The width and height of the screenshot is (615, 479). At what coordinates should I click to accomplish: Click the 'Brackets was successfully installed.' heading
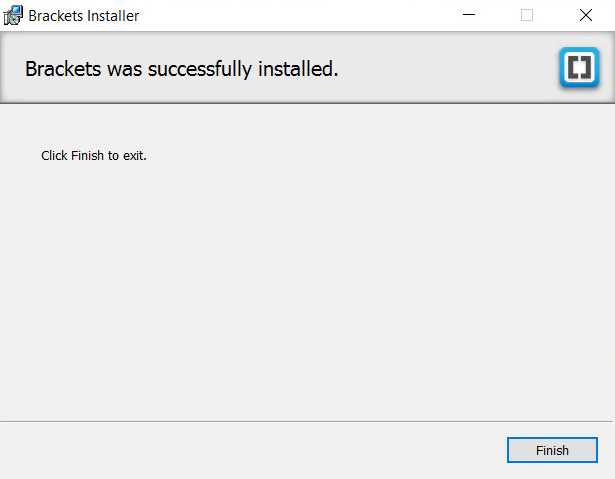[182, 69]
